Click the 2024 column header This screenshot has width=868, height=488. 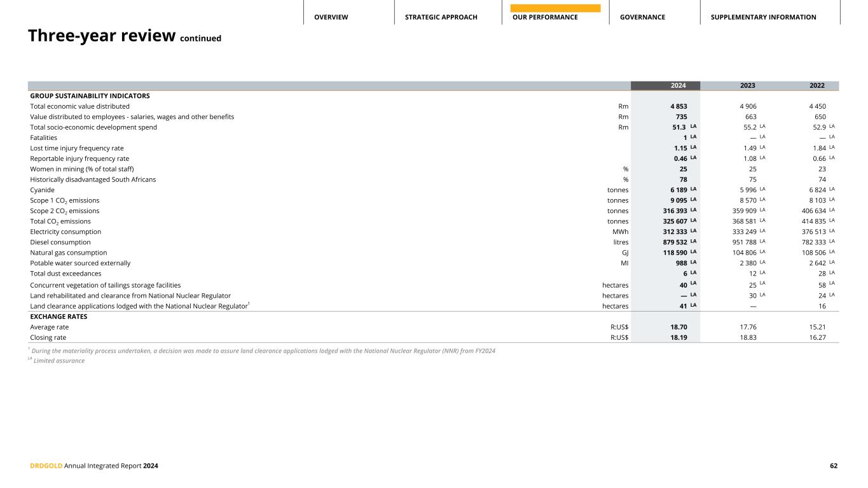[665, 86]
